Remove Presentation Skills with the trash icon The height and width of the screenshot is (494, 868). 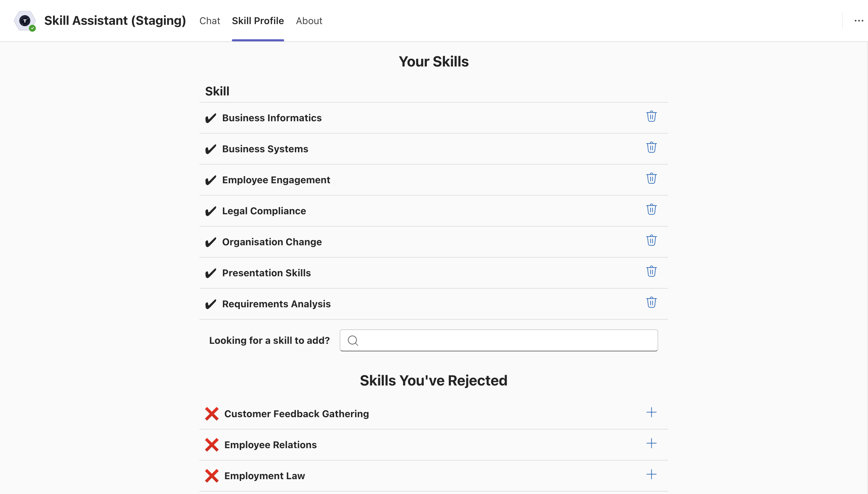(651, 271)
